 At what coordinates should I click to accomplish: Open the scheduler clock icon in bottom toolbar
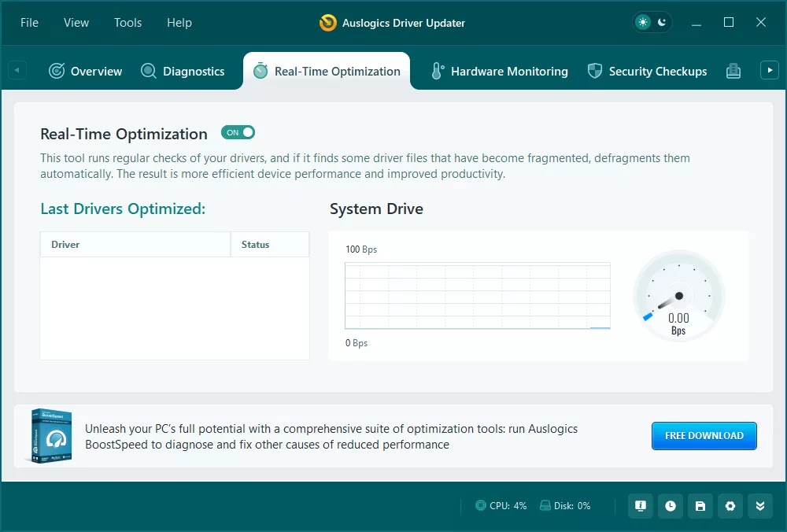670,506
